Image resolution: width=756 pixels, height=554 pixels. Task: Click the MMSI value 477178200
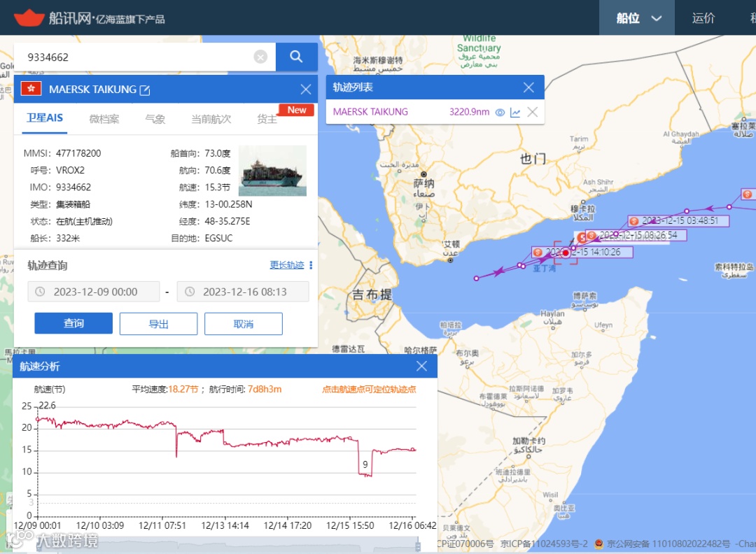click(78, 153)
